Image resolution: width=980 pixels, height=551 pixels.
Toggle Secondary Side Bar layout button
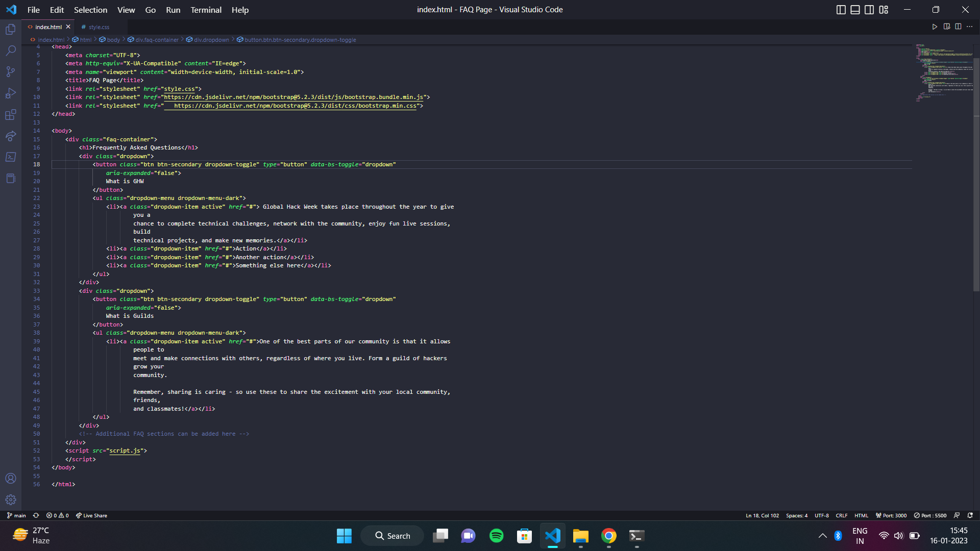click(x=869, y=10)
